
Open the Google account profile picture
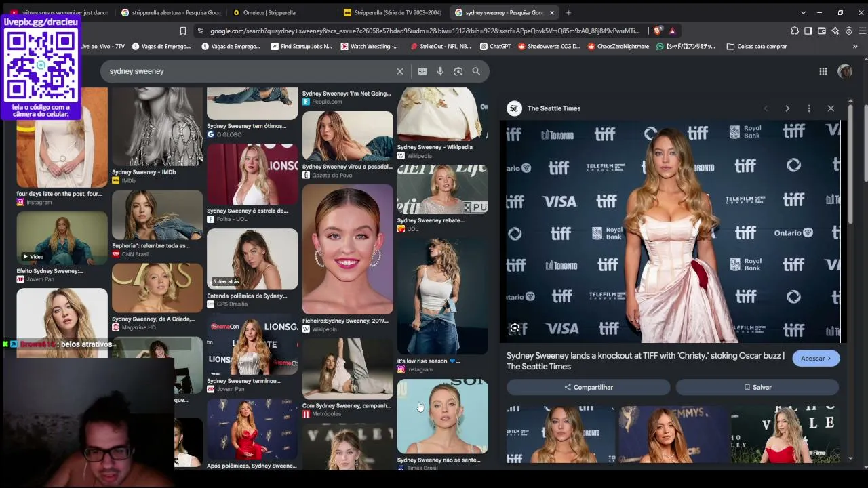pyautogui.click(x=845, y=71)
